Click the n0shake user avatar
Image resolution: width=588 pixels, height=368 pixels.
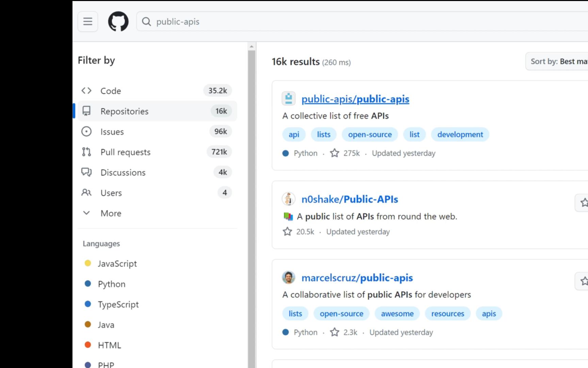pos(289,199)
